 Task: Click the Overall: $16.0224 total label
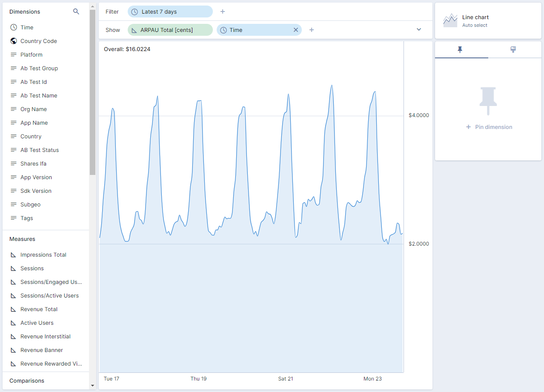(x=127, y=49)
